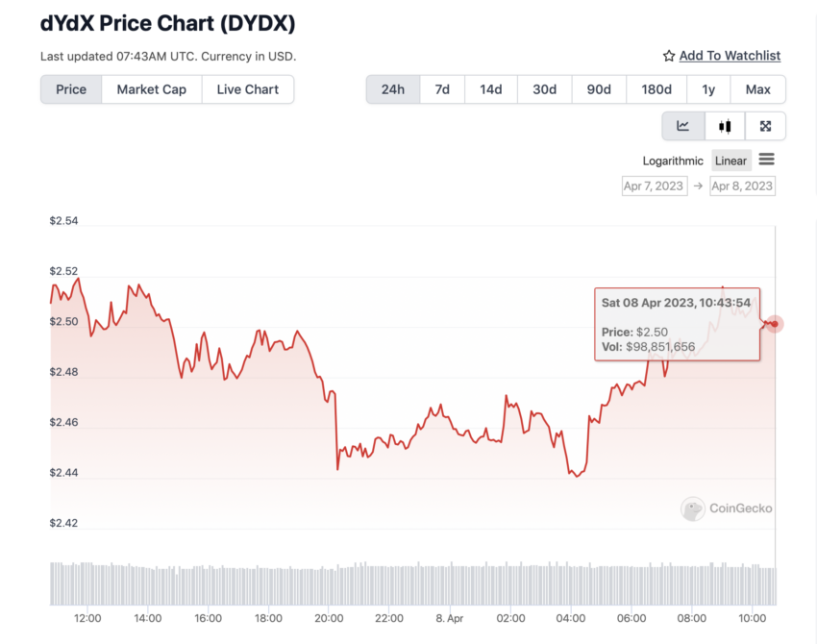817x644 pixels.
Task: Select the Price tab
Action: (71, 89)
